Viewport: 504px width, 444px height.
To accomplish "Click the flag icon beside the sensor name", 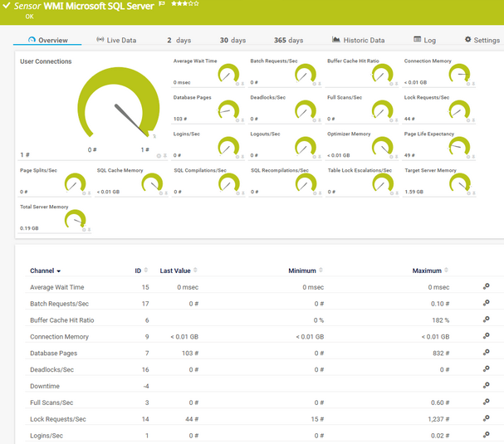I will click(162, 4).
